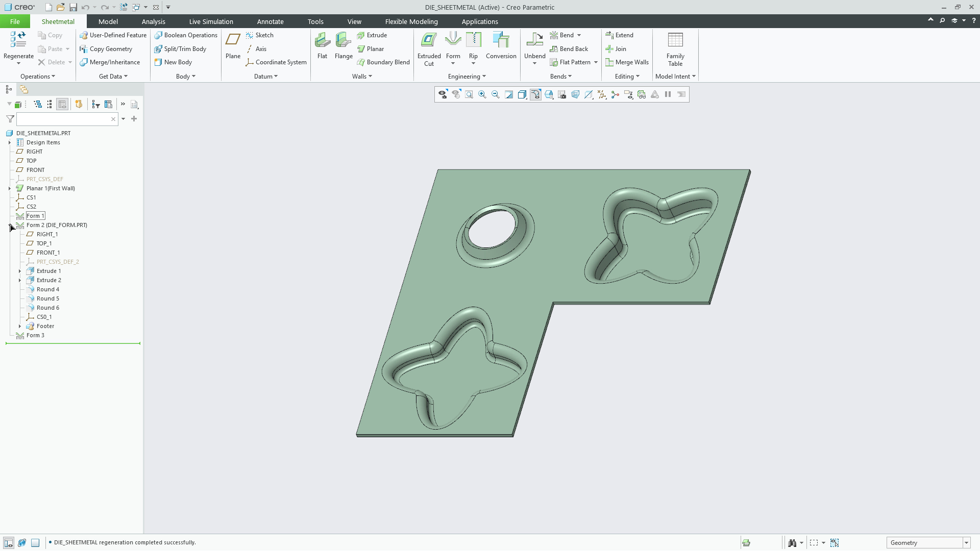980x551 pixels.
Task: Toggle the spin center display
Action: [x=615, y=94]
